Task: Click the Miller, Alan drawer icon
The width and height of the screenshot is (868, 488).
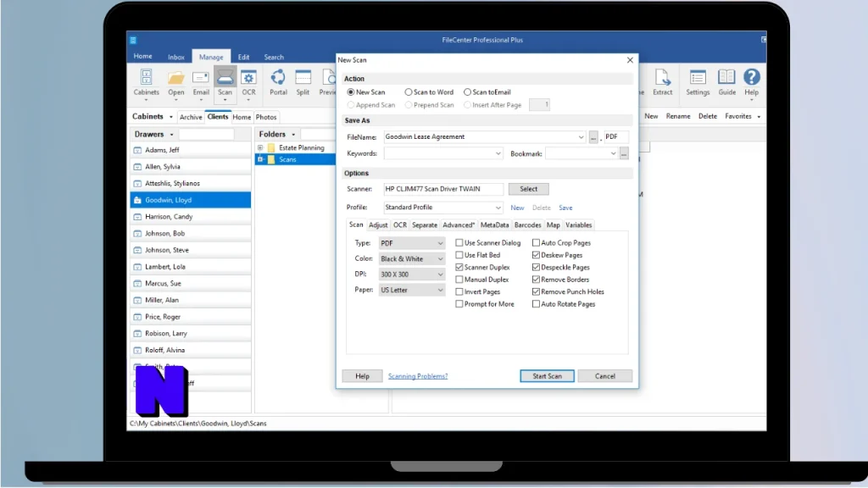Action: tap(137, 300)
